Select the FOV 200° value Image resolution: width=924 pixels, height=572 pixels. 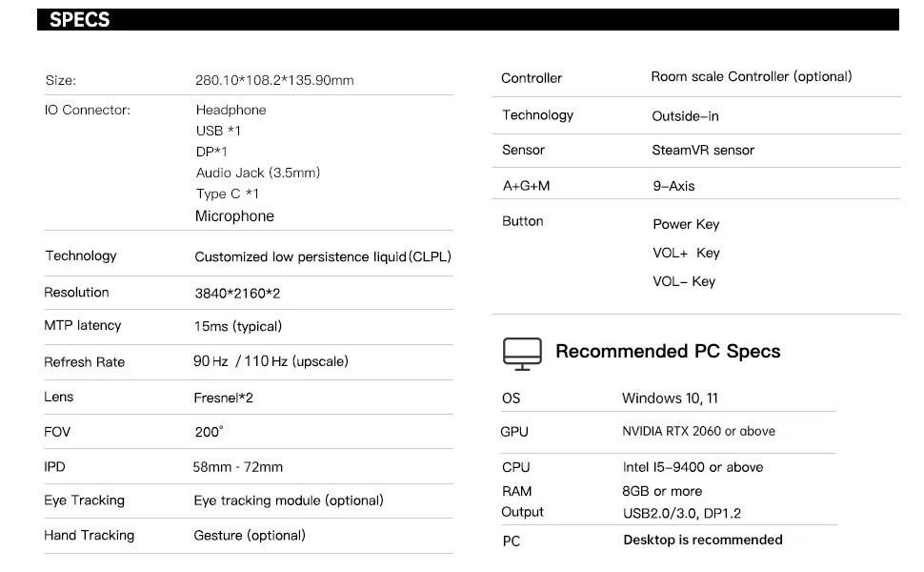click(x=210, y=432)
